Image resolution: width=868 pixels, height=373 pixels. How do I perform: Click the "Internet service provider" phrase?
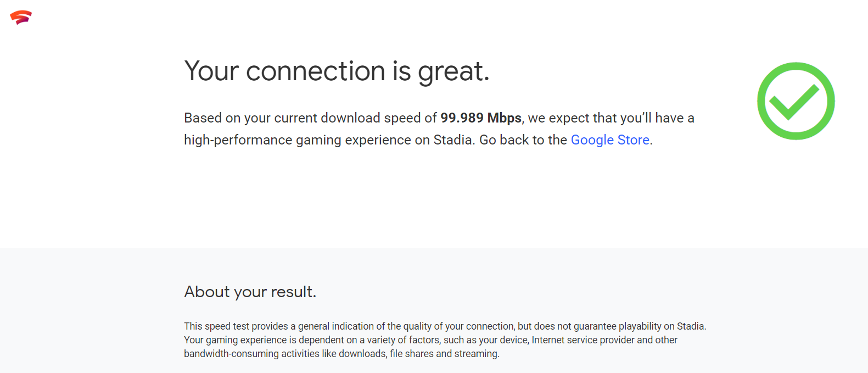tap(583, 340)
